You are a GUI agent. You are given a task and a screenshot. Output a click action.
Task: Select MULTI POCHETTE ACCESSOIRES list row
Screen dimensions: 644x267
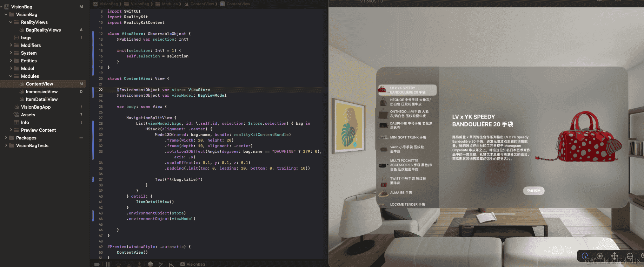click(x=407, y=165)
